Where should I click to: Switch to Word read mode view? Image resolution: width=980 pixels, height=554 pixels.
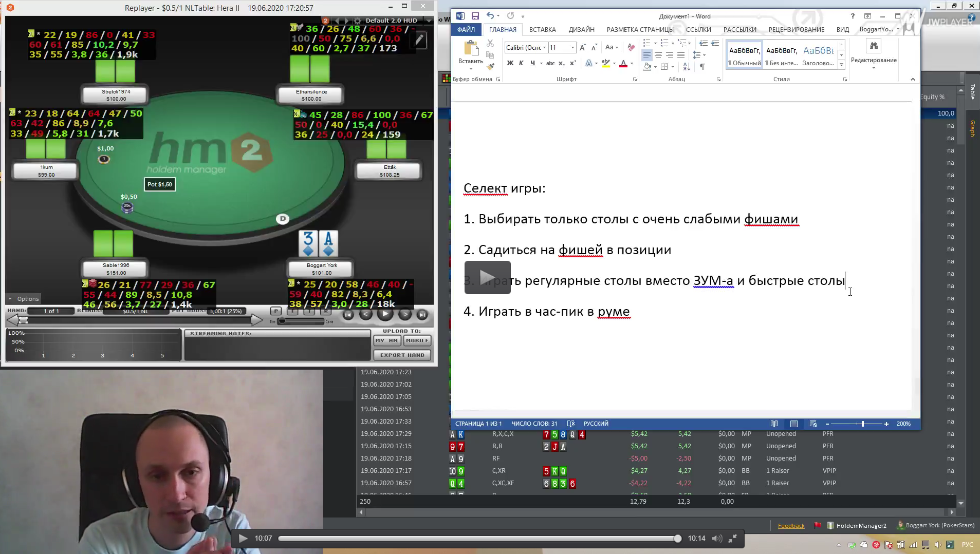click(x=774, y=424)
